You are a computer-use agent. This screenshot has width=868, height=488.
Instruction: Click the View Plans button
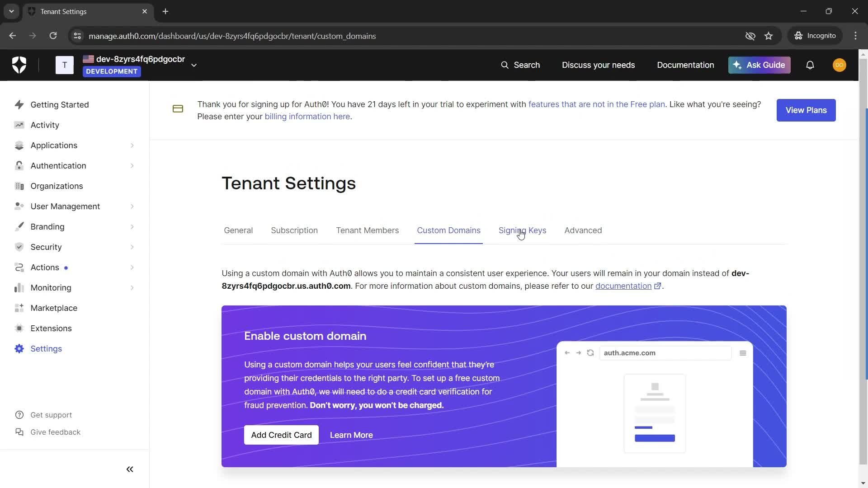click(806, 110)
